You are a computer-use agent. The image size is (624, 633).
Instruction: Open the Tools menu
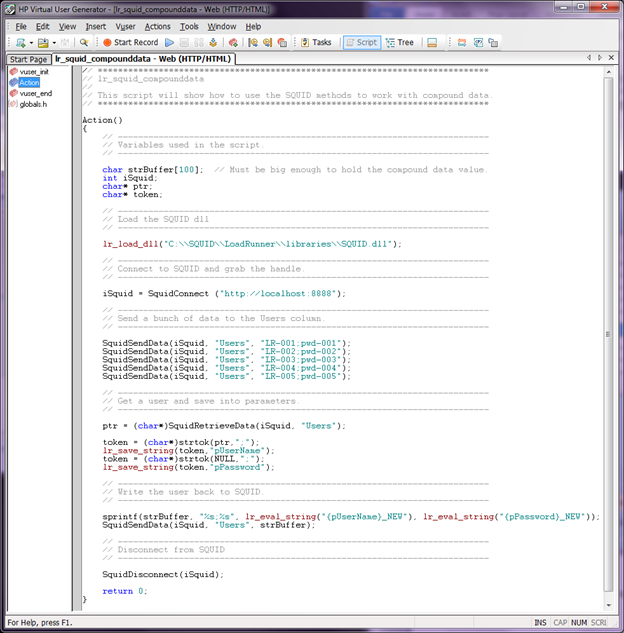pyautogui.click(x=189, y=27)
